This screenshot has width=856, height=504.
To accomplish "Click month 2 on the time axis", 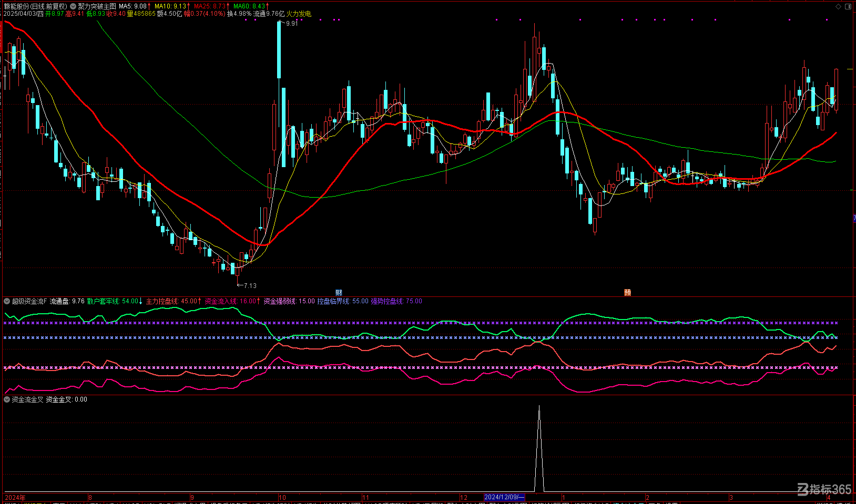I will click(648, 497).
